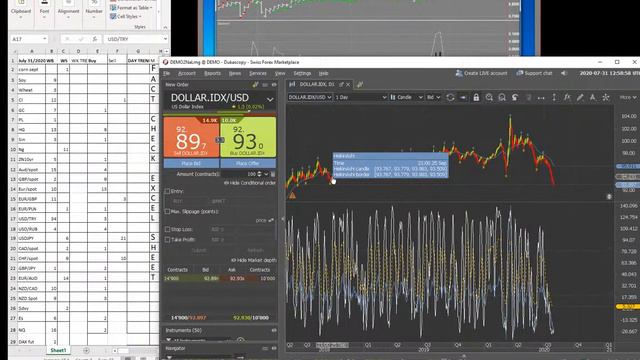Open the Settings menu

click(302, 73)
